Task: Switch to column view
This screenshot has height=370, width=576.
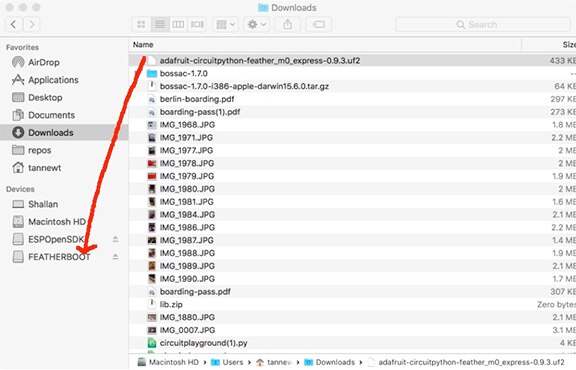Action: pyautogui.click(x=178, y=25)
